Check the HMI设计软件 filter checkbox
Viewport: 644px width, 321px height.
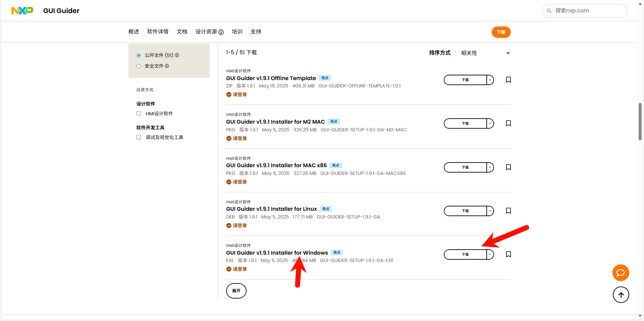tap(139, 114)
